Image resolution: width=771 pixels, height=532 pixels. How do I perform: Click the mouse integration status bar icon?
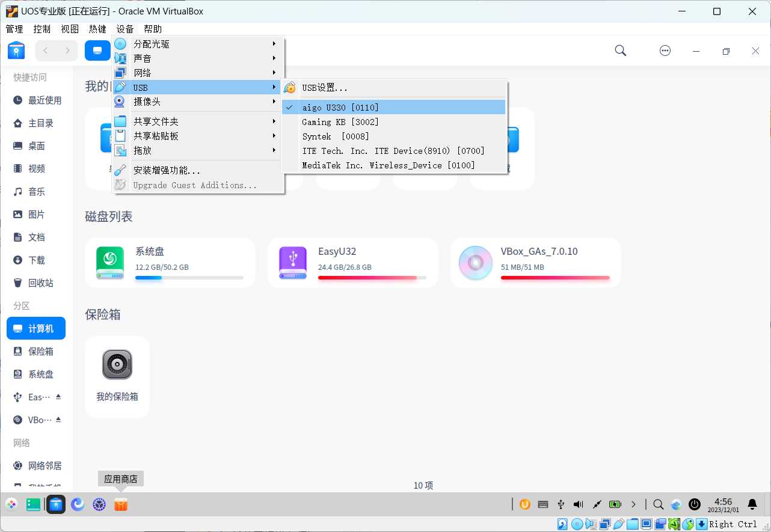pos(688,524)
